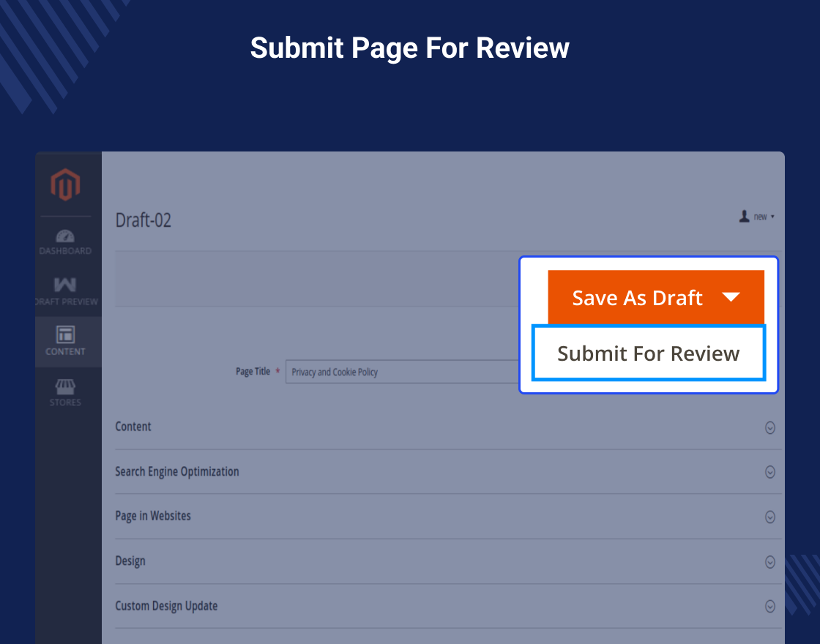
Task: Open the Draft Preview sidebar item
Action: (x=65, y=292)
